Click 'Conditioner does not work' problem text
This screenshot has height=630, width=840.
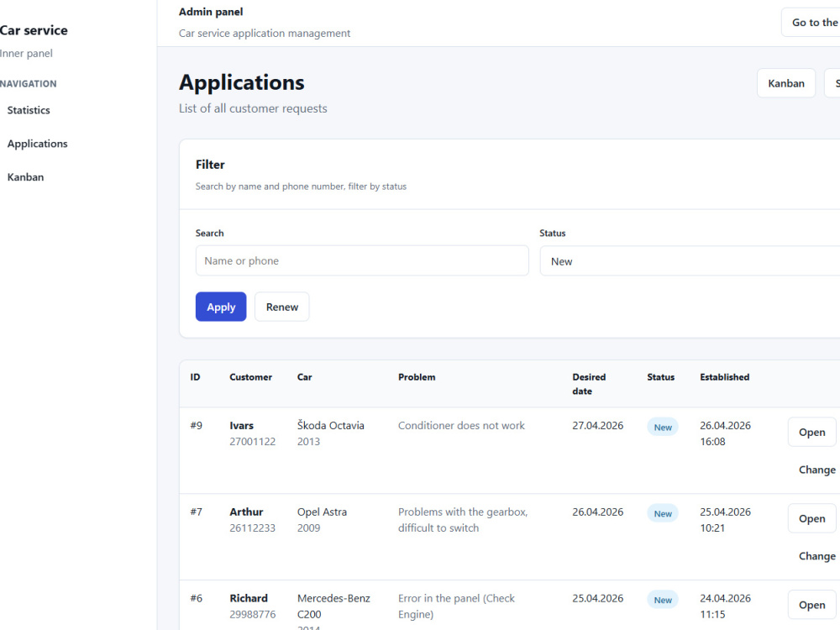[461, 425]
